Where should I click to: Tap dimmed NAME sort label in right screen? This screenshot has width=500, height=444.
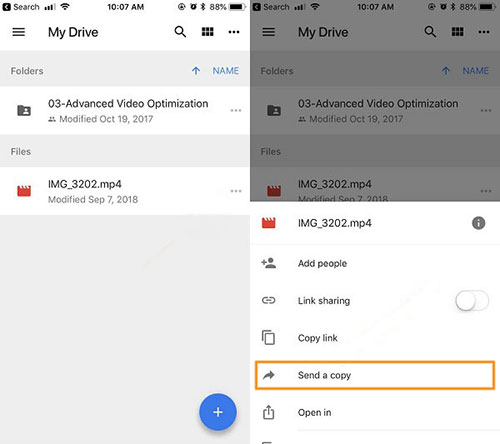(x=476, y=71)
